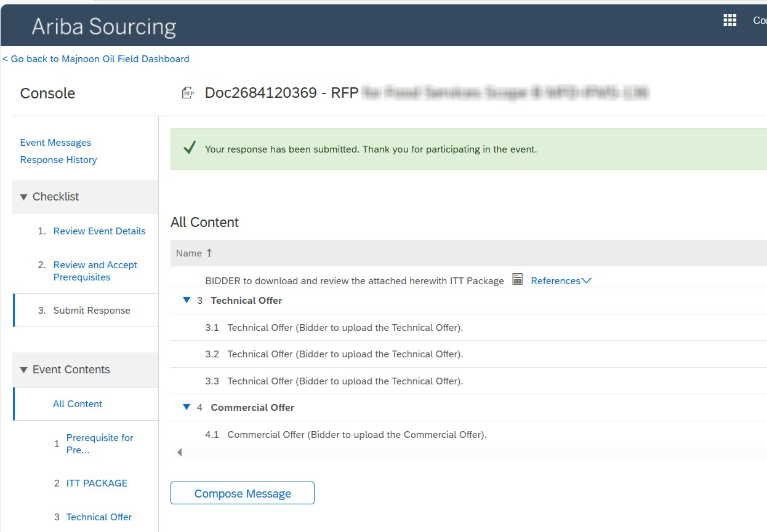
Task: Collapse the Technical Offer section
Action: point(187,300)
